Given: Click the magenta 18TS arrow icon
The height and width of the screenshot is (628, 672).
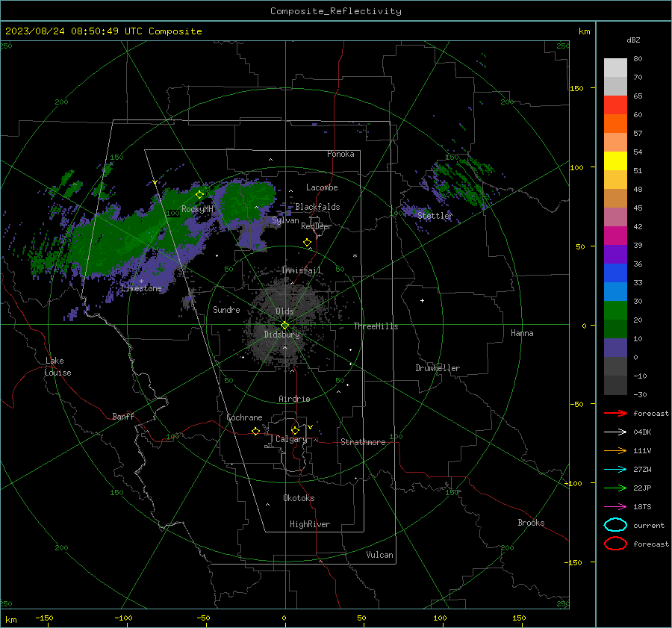Looking at the screenshot, I should [615, 507].
